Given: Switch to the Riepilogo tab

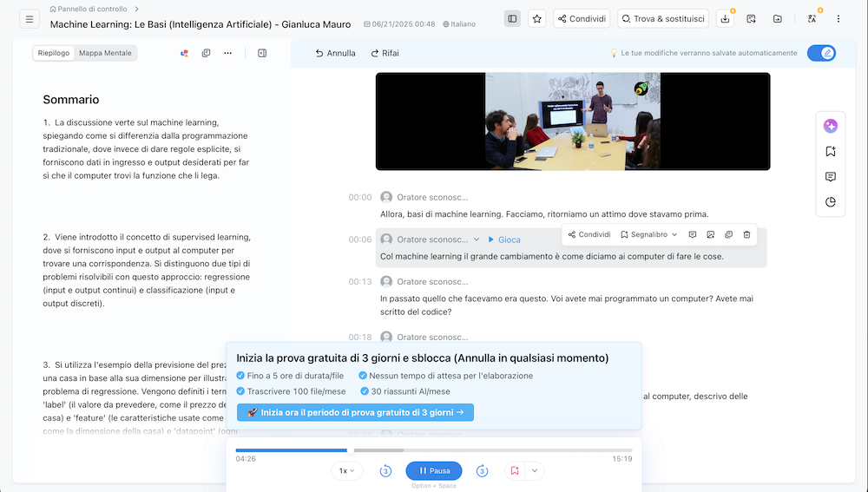Looking at the screenshot, I should 54,53.
